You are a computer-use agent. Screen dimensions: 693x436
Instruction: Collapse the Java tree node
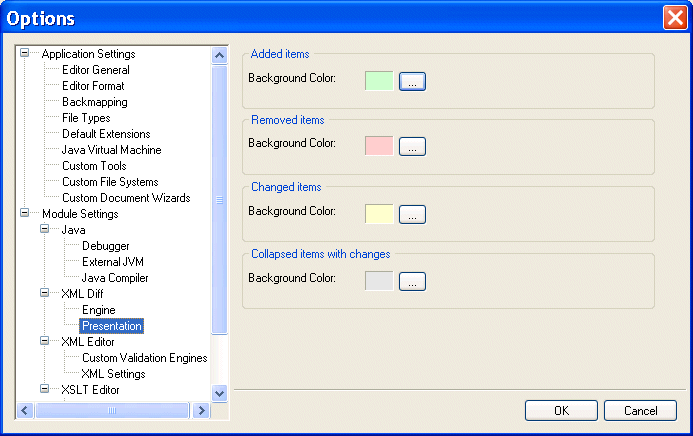45,230
